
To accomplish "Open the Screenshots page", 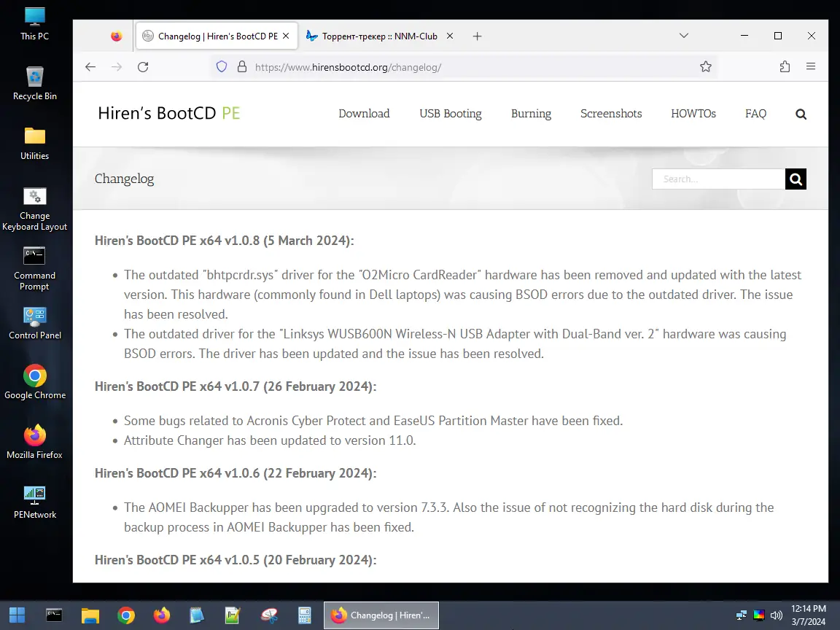I will [x=611, y=114].
